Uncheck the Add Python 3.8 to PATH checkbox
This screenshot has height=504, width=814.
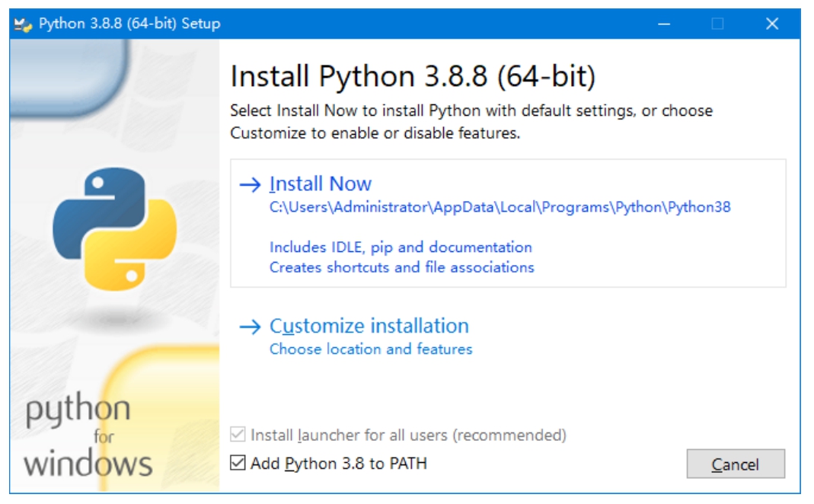click(238, 463)
